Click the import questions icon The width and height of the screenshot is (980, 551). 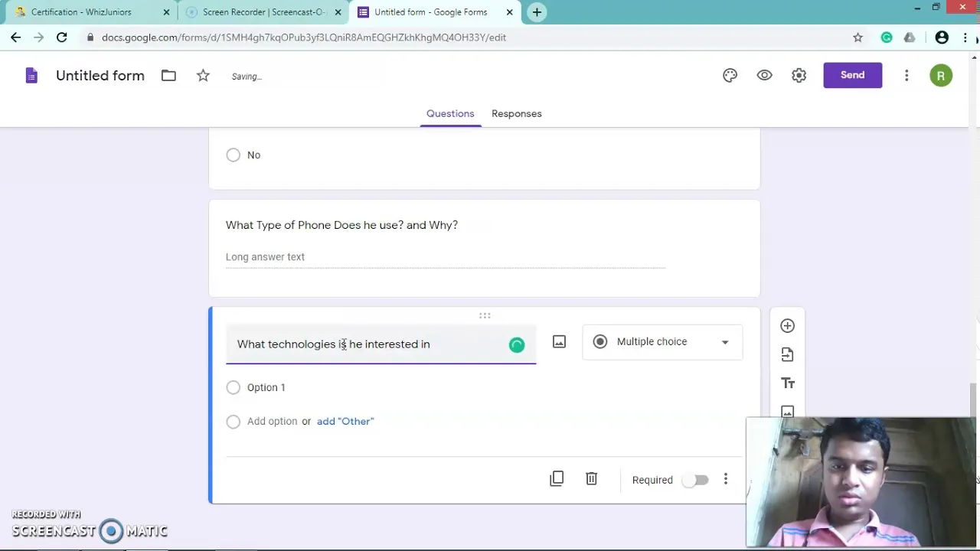click(787, 354)
